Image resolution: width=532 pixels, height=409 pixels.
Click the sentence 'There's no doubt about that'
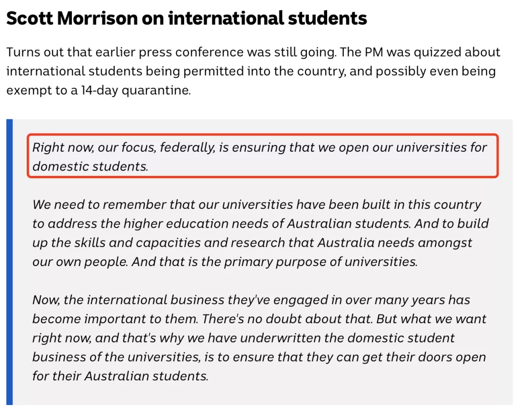[x=287, y=319]
